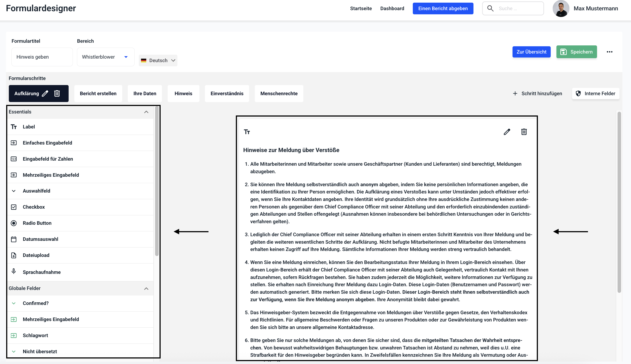The height and width of the screenshot is (364, 631).
Task: Select the Datumsauswahl calendar element
Action: pos(40,239)
